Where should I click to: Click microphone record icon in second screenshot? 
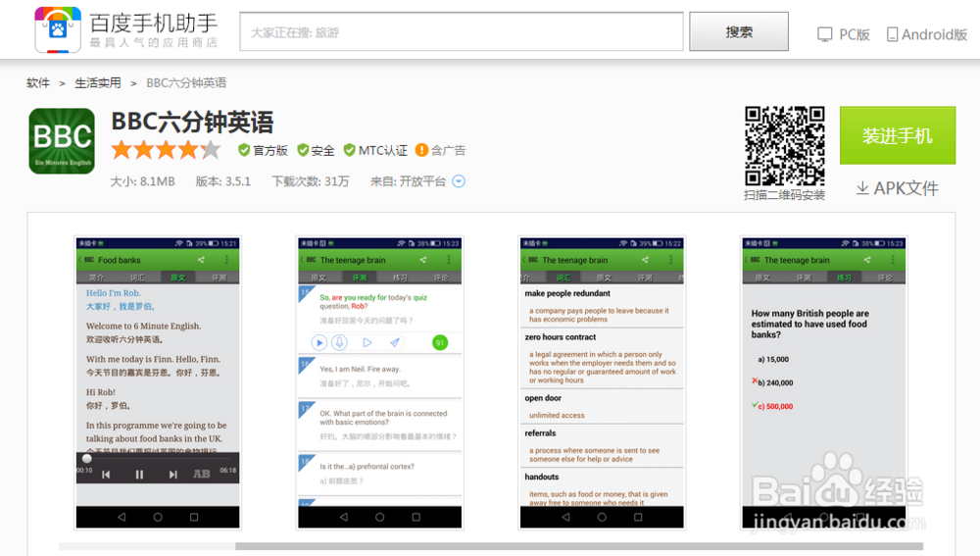[x=339, y=343]
